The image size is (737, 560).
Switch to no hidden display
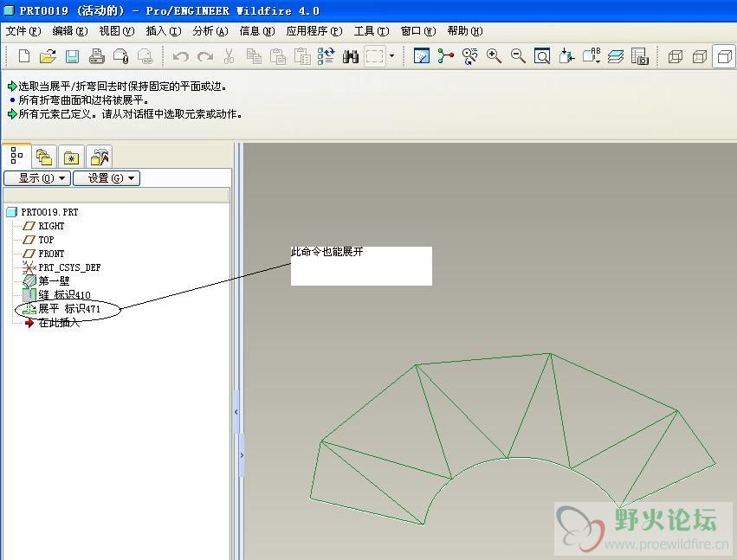pyautogui.click(x=724, y=57)
